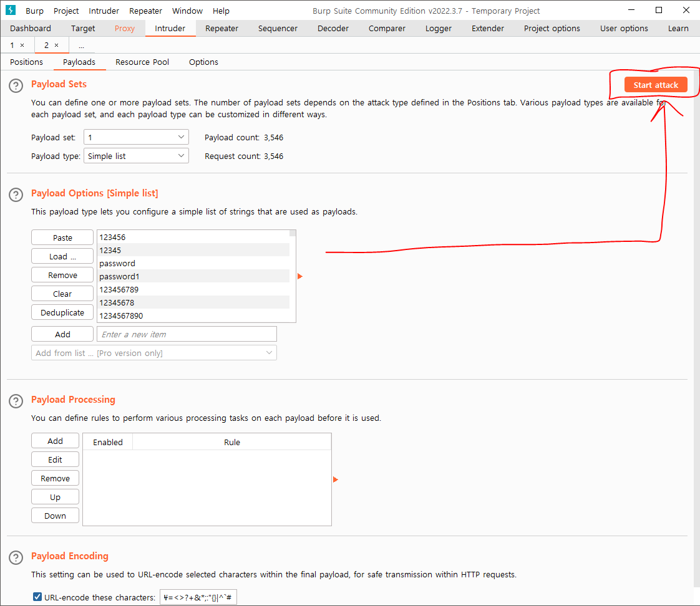Select Intruder attack tab 1
The image size is (700, 606).
pos(12,45)
